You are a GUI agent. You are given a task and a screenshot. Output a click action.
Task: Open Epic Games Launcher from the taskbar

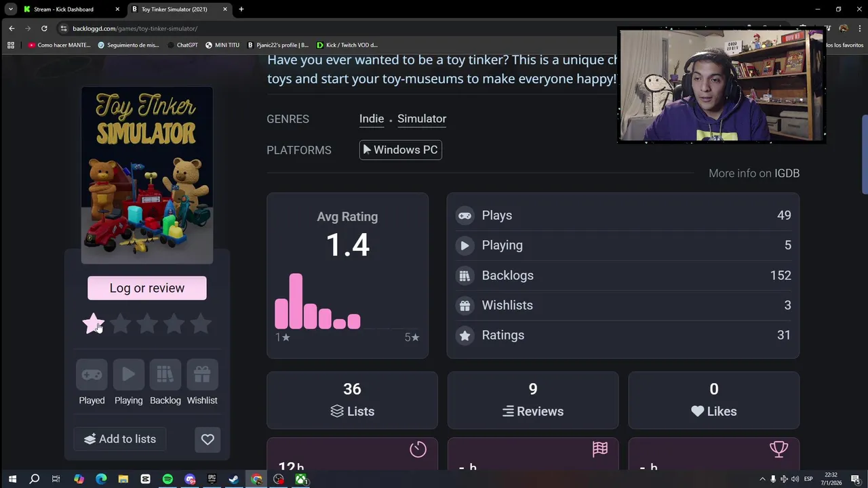212,479
